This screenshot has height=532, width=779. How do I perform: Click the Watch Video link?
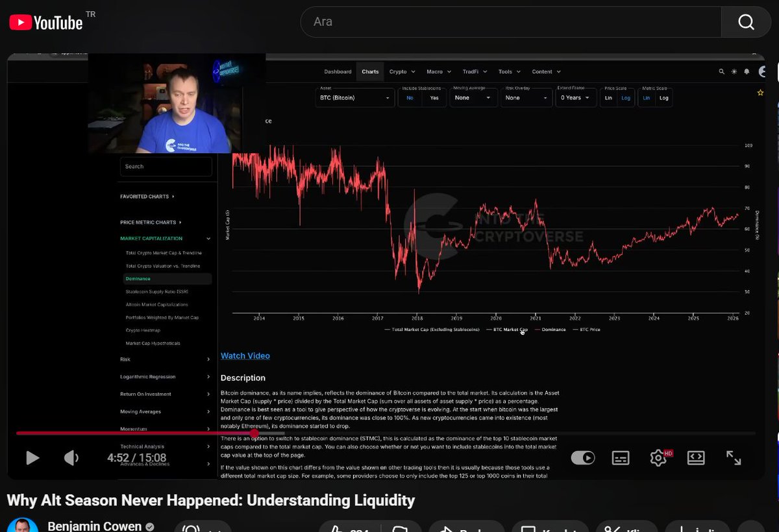(x=245, y=356)
